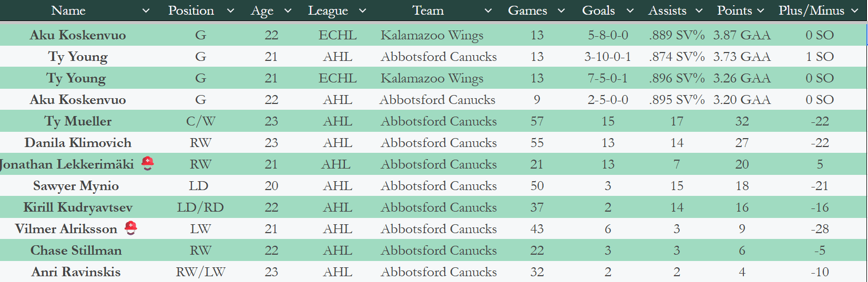Open the Team column dropdown arrow
The height and width of the screenshot is (282, 868).
pos(488,11)
